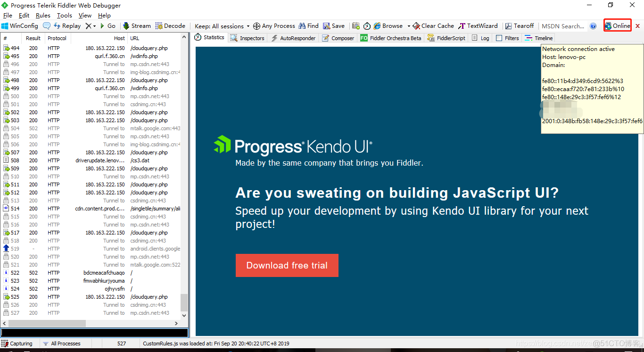This screenshot has height=352, width=644.
Task: Click the Download free trial button
Action: click(287, 265)
